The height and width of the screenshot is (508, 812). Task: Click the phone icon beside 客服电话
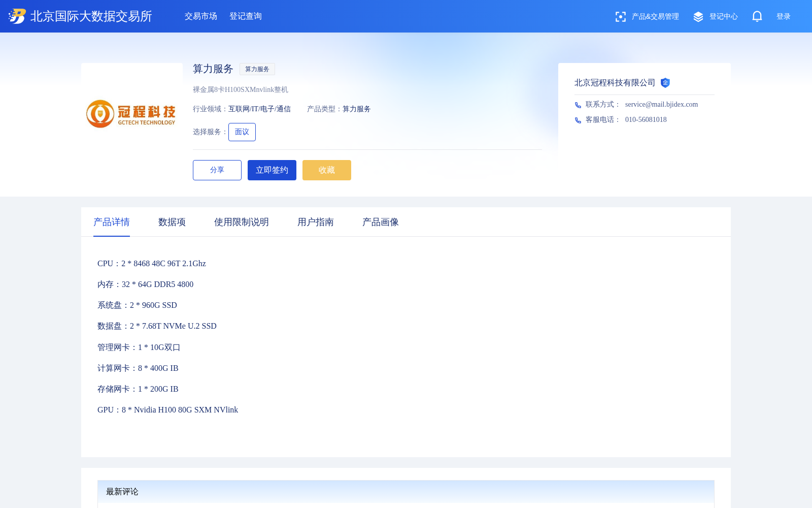pos(578,120)
